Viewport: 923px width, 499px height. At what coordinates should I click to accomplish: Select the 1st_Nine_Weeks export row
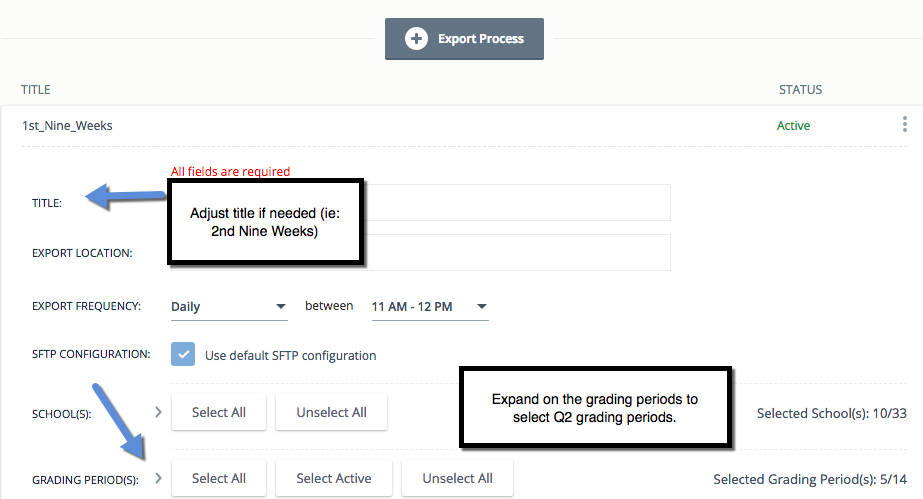(68, 126)
